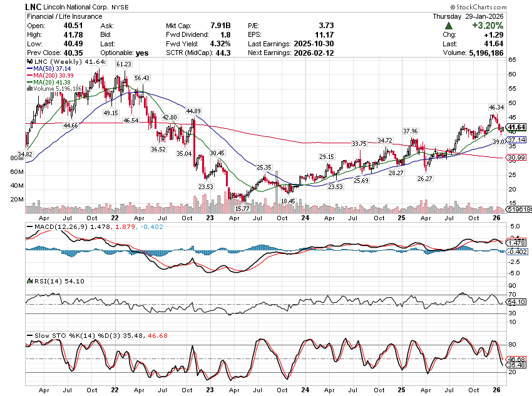Click the volume bars icon in legend

click(28, 89)
